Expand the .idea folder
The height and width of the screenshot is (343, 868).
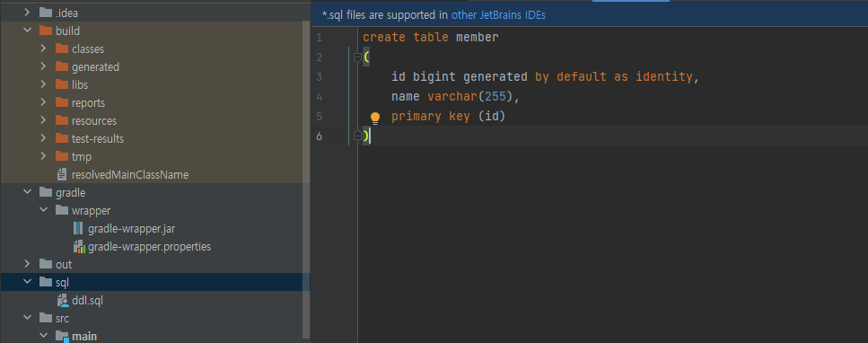click(x=27, y=13)
